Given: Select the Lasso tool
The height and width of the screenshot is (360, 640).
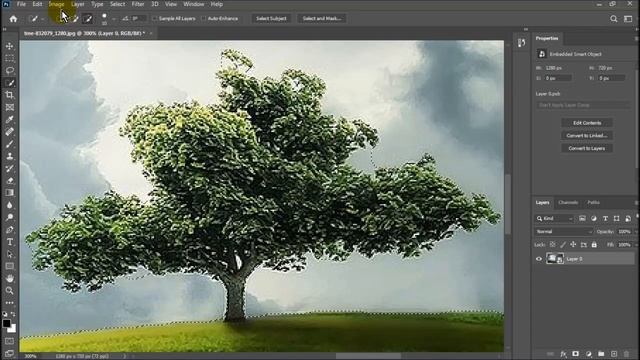Looking at the screenshot, I should 9,71.
